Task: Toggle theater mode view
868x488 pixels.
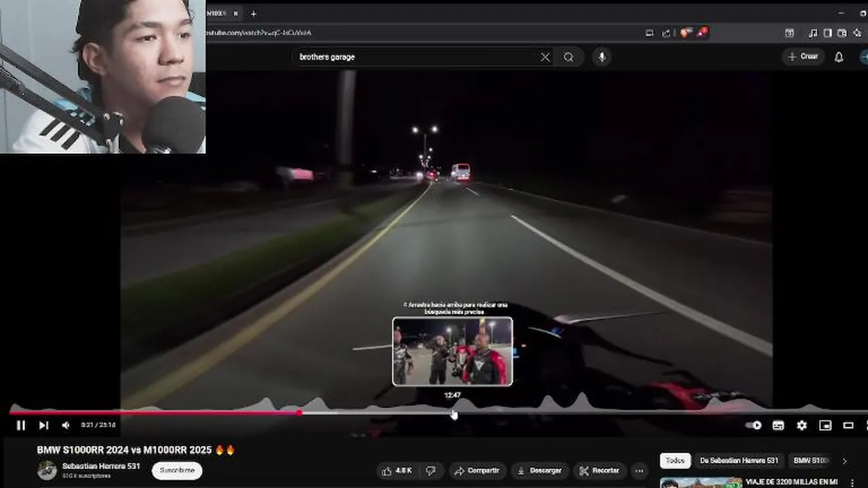Action: 848,425
